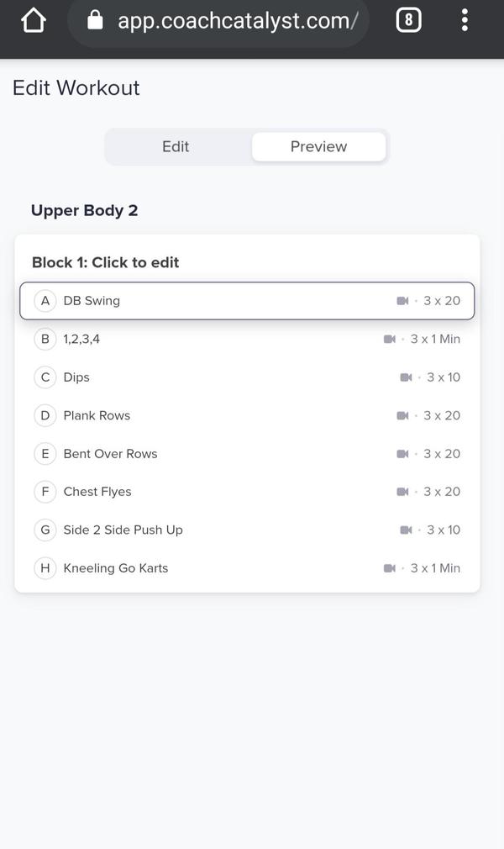Click the Block 1: Click to edit heading
This screenshot has height=849, width=504.
106,262
